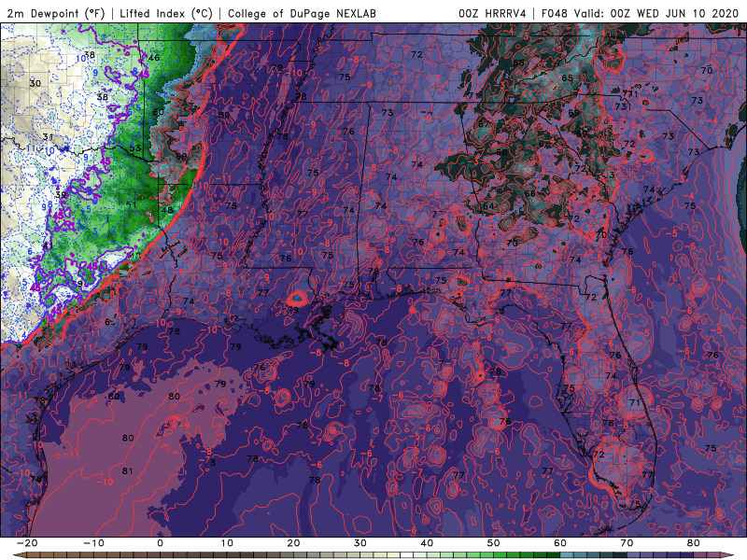Click the 60 label on the color scale

coord(560,543)
